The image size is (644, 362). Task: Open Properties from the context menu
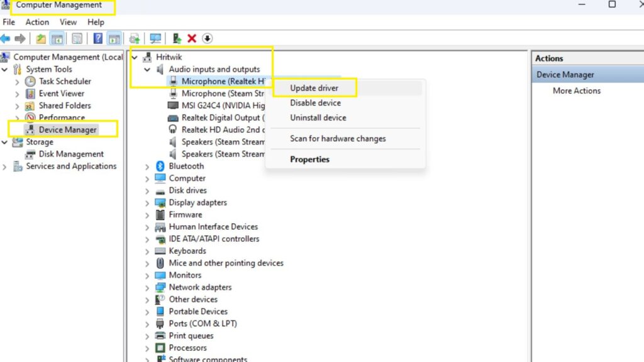309,159
